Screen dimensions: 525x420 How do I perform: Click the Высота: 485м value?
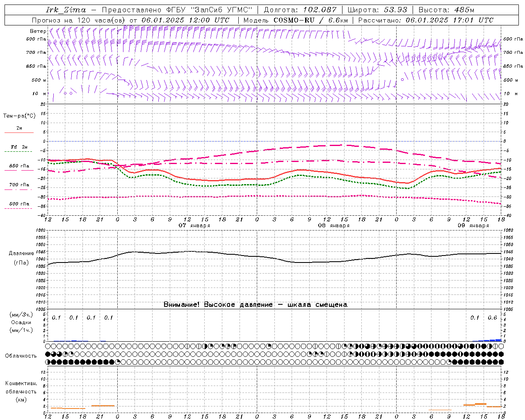click(446, 10)
